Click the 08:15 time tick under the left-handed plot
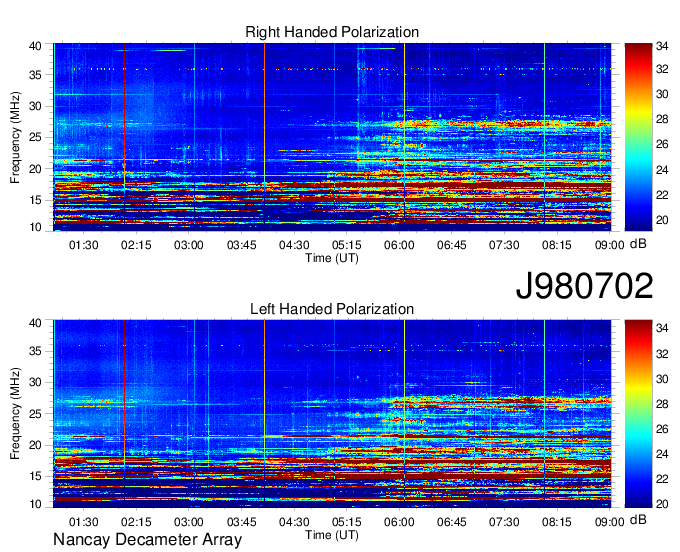Screen dimensions: 680x552 pyautogui.click(x=556, y=522)
